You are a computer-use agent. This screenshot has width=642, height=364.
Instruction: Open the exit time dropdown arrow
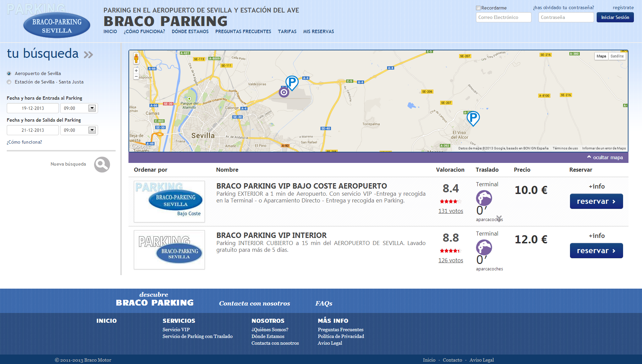tap(92, 130)
